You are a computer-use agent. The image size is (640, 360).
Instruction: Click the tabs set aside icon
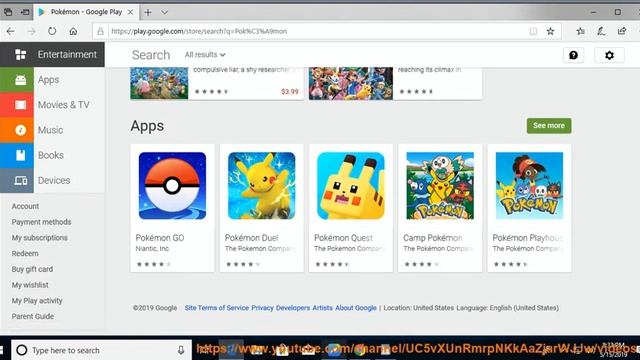pyautogui.click(x=8, y=12)
